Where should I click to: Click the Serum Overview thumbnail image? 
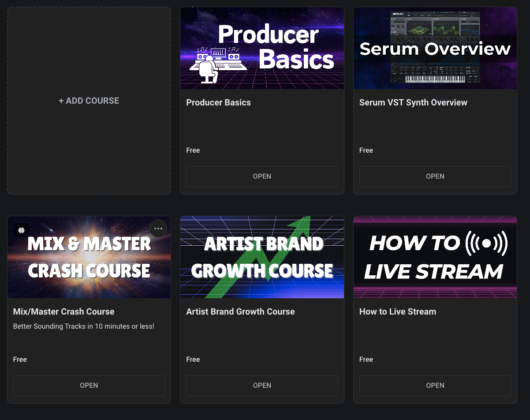pos(435,48)
